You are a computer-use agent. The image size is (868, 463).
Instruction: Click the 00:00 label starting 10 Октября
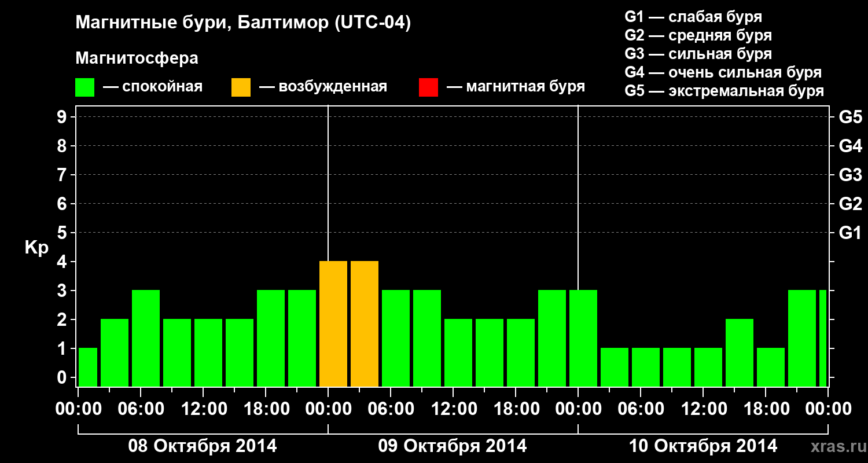(x=578, y=409)
